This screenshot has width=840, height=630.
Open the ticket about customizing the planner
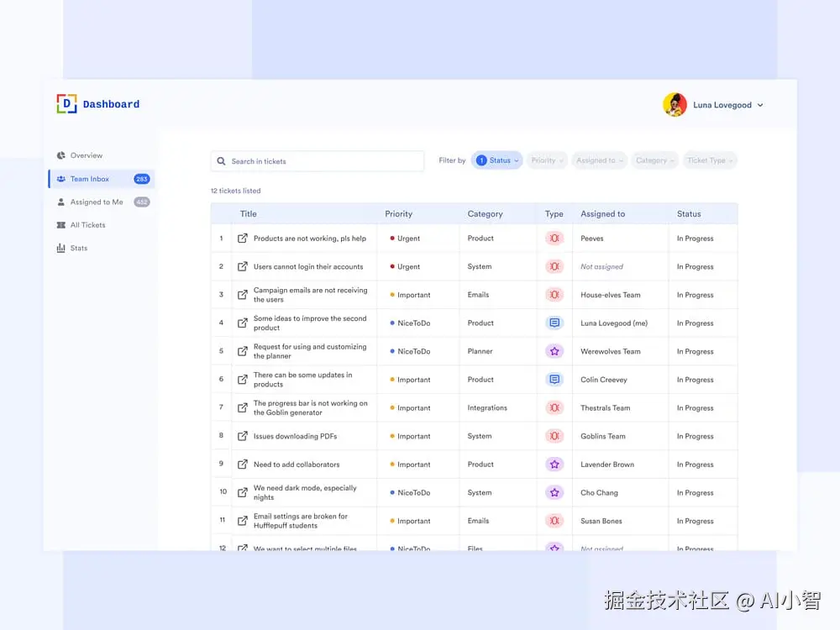[243, 351]
